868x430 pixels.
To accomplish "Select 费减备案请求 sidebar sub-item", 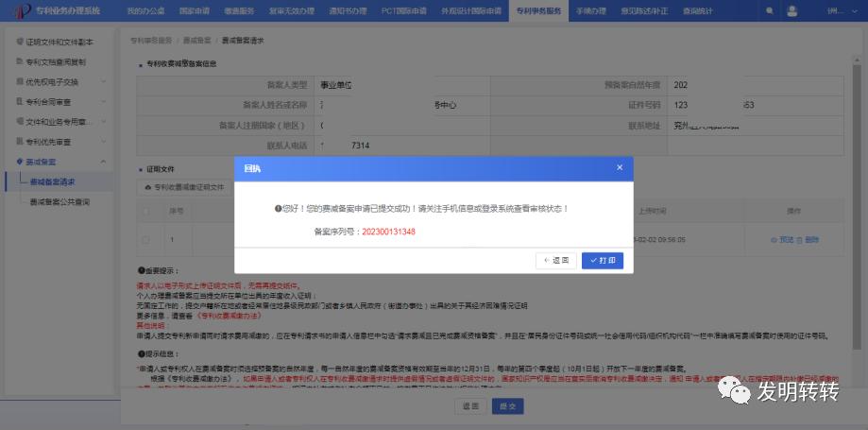I will [53, 181].
